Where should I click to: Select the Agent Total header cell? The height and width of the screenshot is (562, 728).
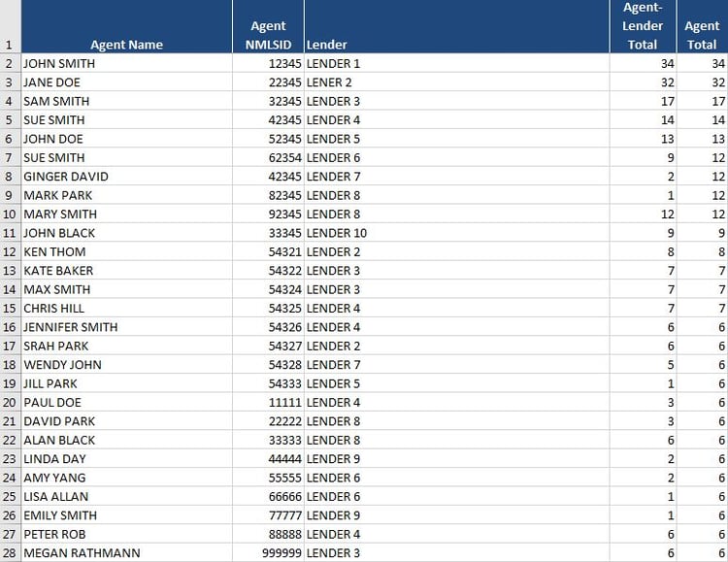click(x=702, y=26)
